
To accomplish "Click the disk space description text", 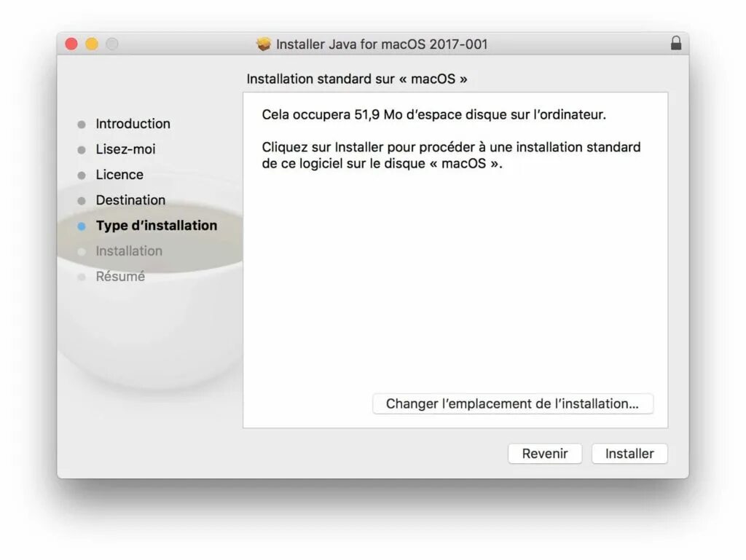I will 433,114.
